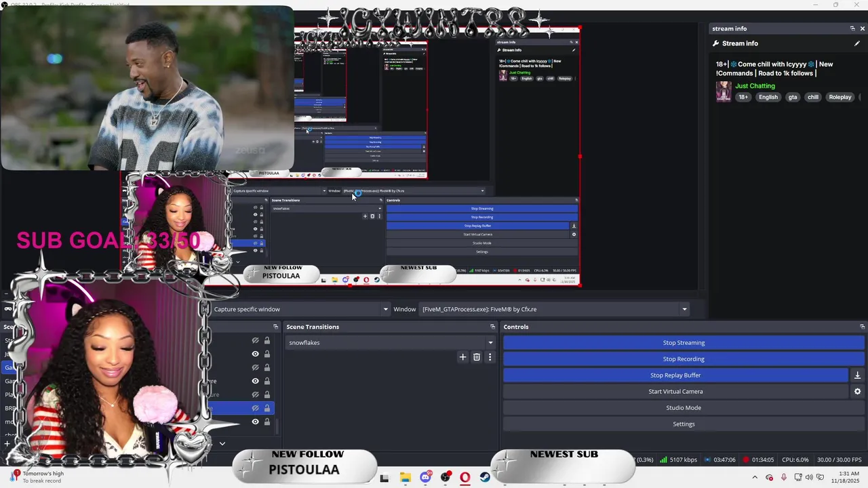
Task: Click the Roleplay tag
Action: point(840,97)
